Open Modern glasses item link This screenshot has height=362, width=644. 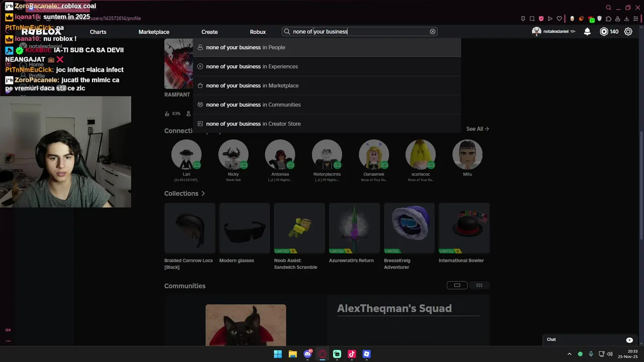point(236,260)
